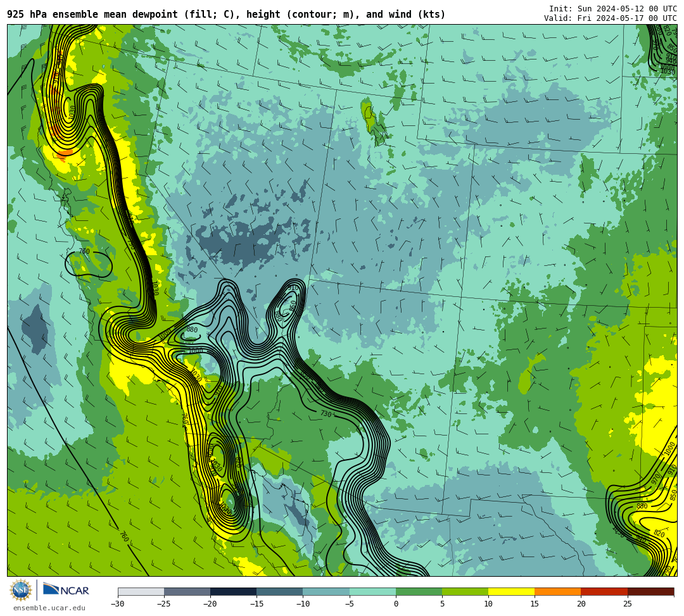Image resolution: width=684 pixels, height=616 pixels.
Task: Open the ensemble.ucar.edu link text
Action: coord(49,608)
